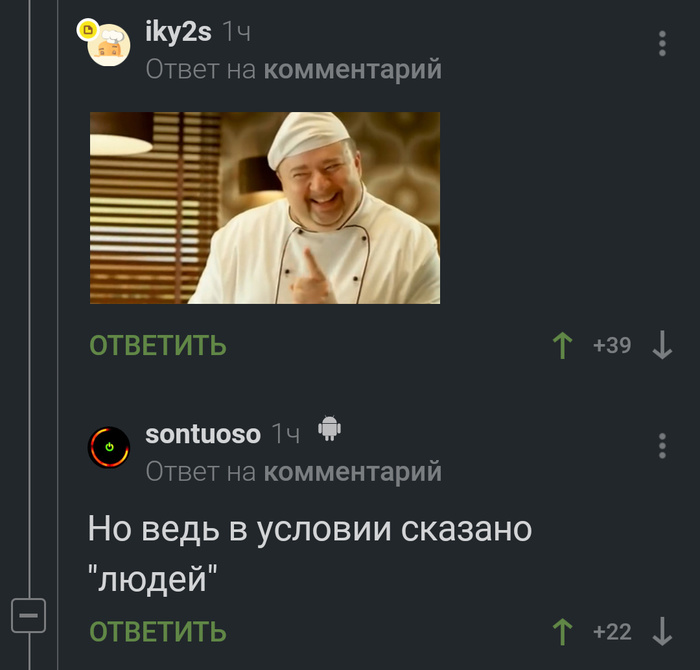Viewport: 700px width, 670px height.
Task: Jump to parent комментарий from sontuoso reply
Action: point(352,472)
